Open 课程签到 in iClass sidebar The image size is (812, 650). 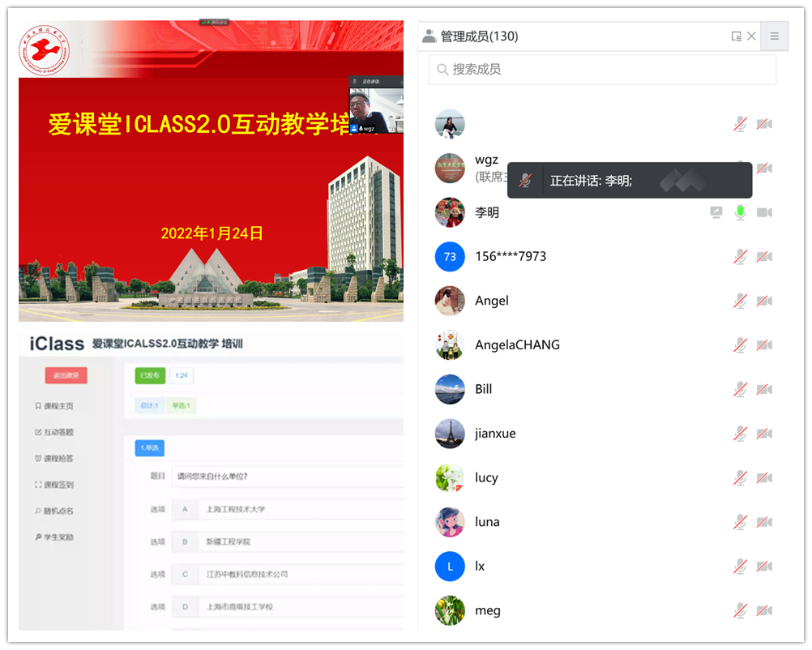(x=54, y=485)
